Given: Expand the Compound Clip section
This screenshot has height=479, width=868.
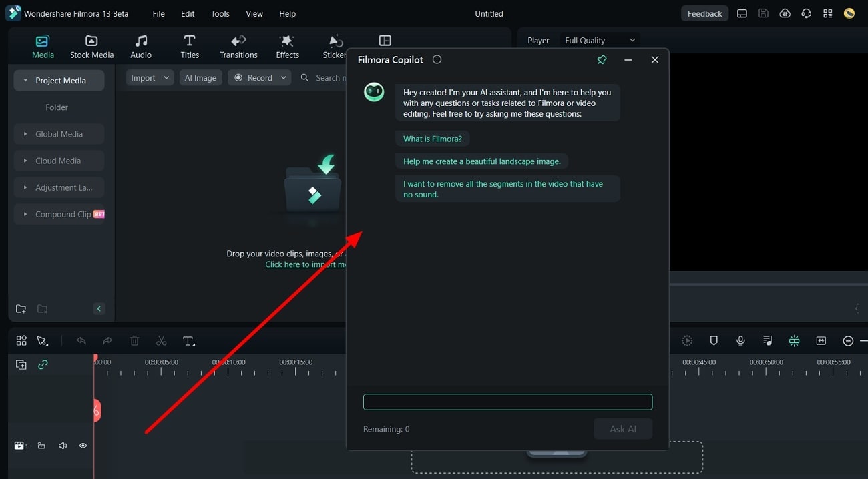Looking at the screenshot, I should click(x=59, y=214).
